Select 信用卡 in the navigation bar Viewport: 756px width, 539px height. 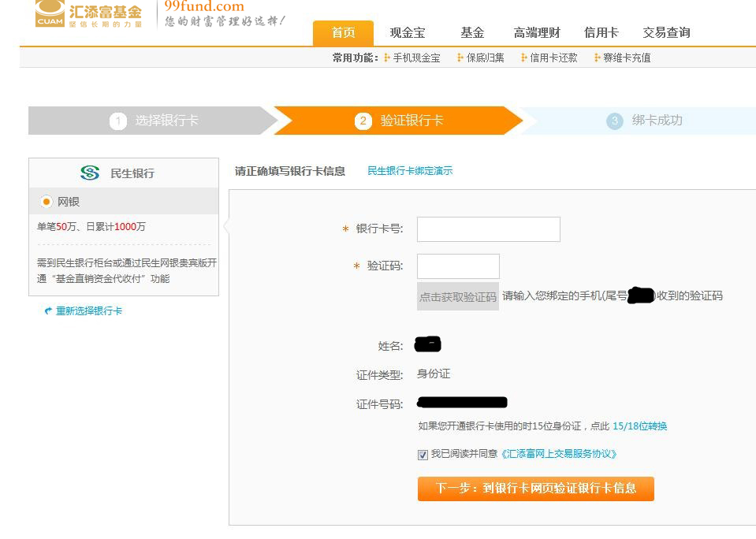(x=601, y=33)
